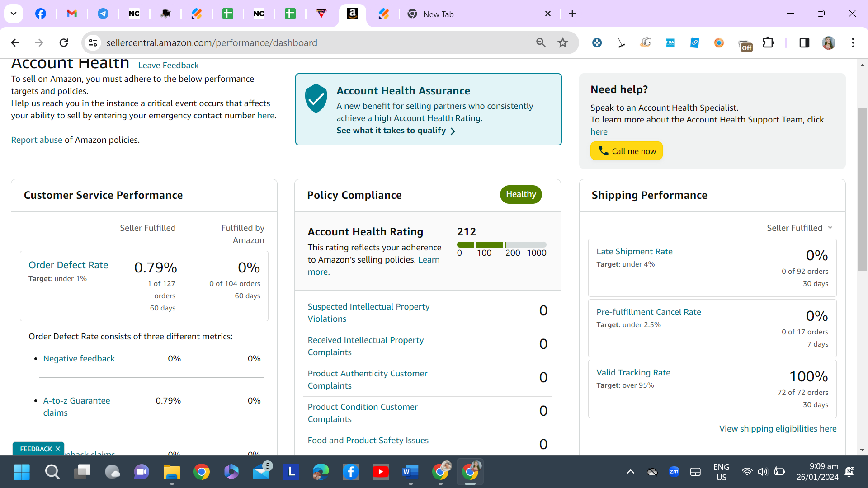Show hidden system tray icons
This screenshot has height=488, width=868.
tap(630, 472)
